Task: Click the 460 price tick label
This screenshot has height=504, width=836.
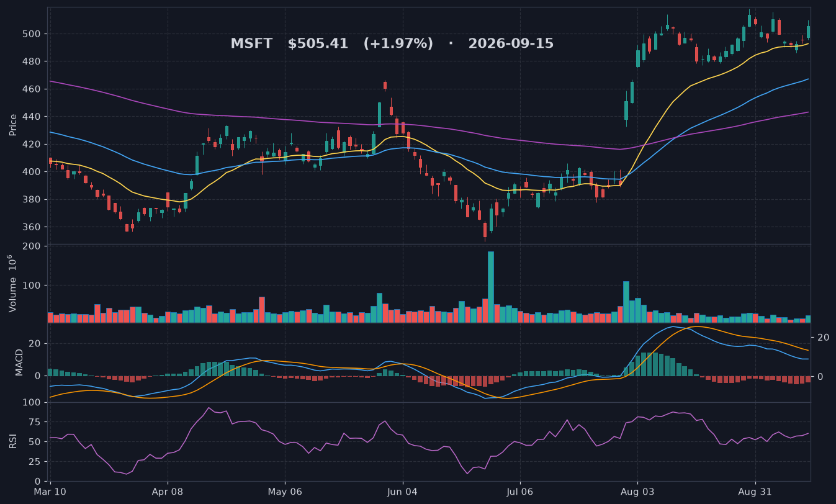Action: pos(33,89)
